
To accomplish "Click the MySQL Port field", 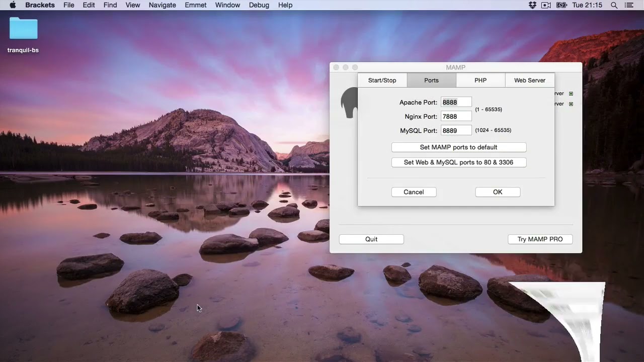I will click(x=456, y=131).
